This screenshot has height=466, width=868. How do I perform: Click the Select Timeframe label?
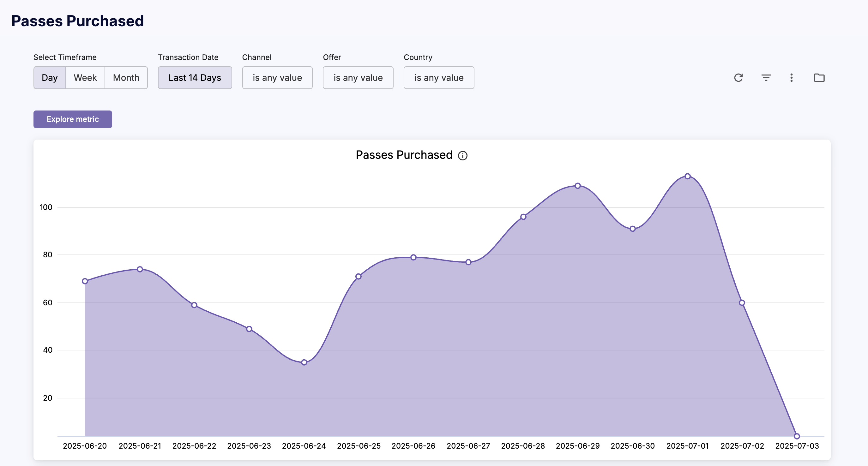[65, 57]
